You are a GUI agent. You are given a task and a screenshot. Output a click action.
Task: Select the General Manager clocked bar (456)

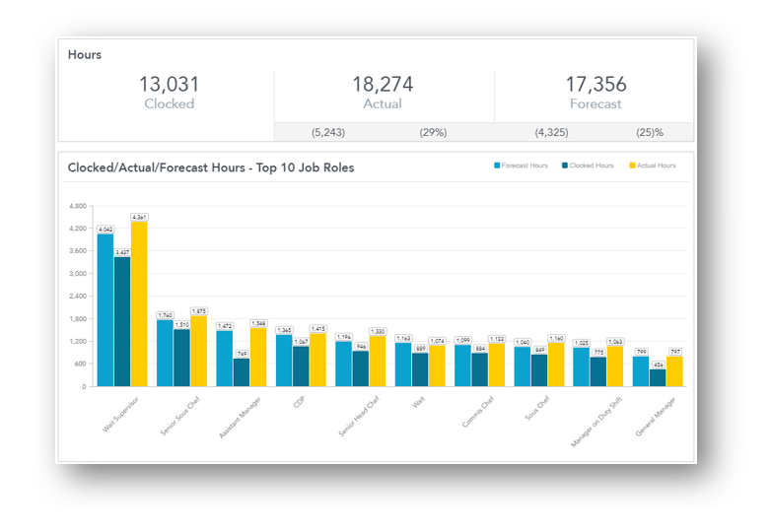[657, 377]
